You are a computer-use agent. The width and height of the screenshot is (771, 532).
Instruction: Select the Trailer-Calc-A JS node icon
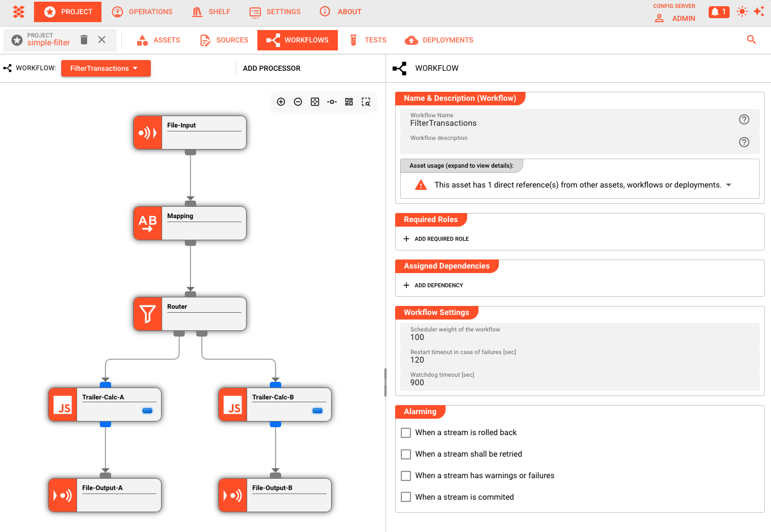click(63, 405)
